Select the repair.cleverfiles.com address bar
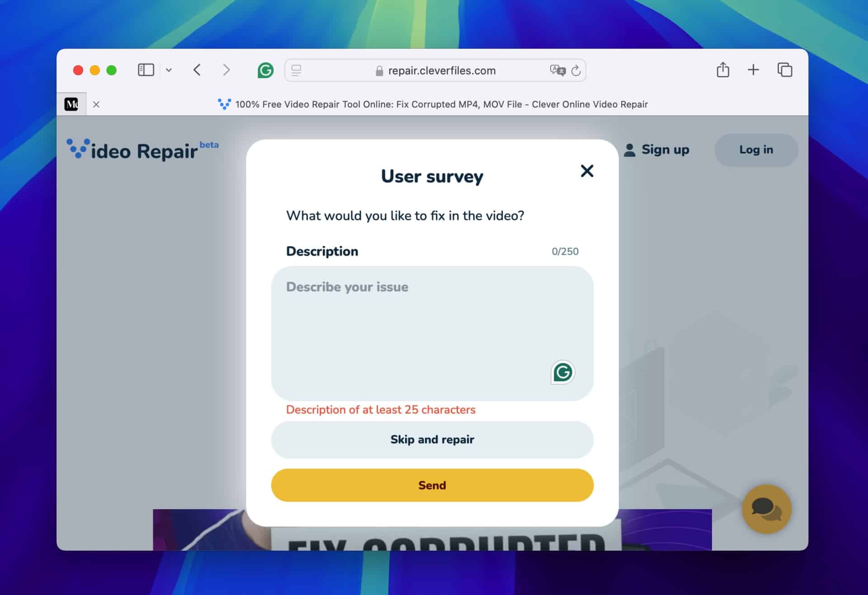 point(434,70)
